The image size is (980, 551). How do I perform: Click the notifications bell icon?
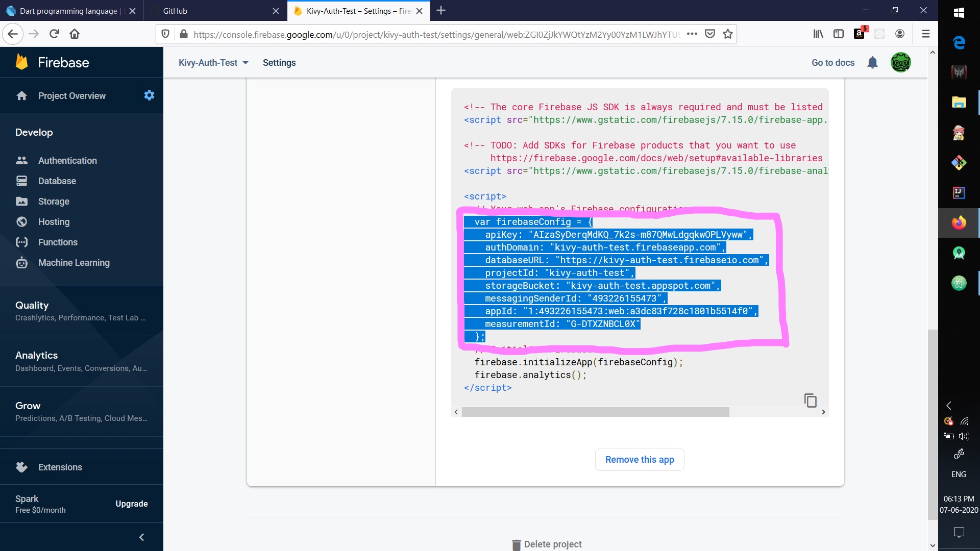[872, 63]
